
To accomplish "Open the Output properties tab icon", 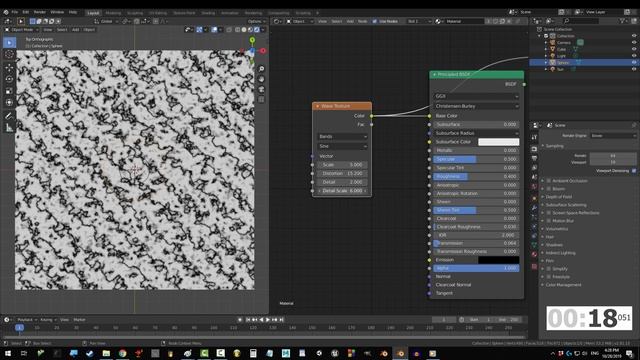I will point(534,158).
